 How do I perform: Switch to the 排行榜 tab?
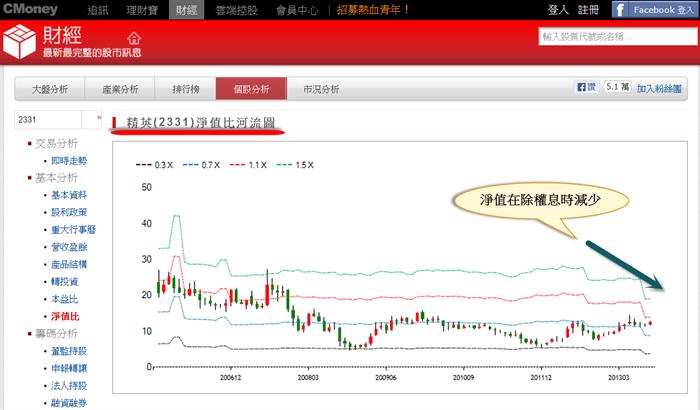(186, 89)
